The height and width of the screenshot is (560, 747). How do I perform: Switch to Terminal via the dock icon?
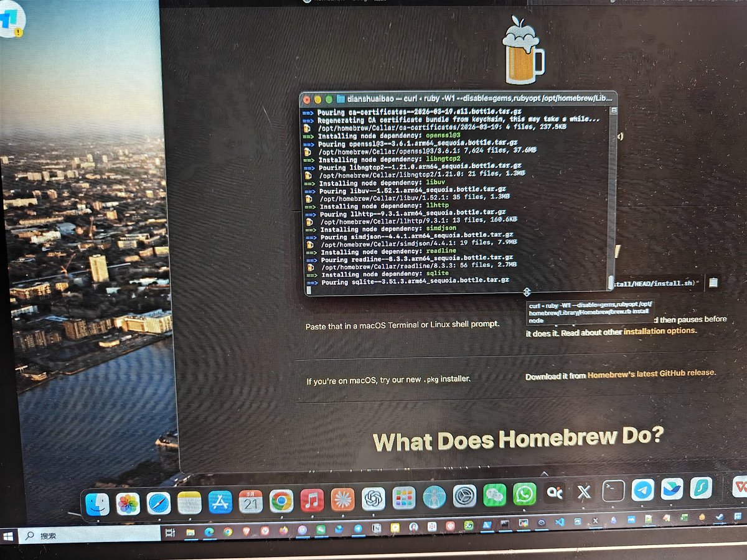coord(613,492)
